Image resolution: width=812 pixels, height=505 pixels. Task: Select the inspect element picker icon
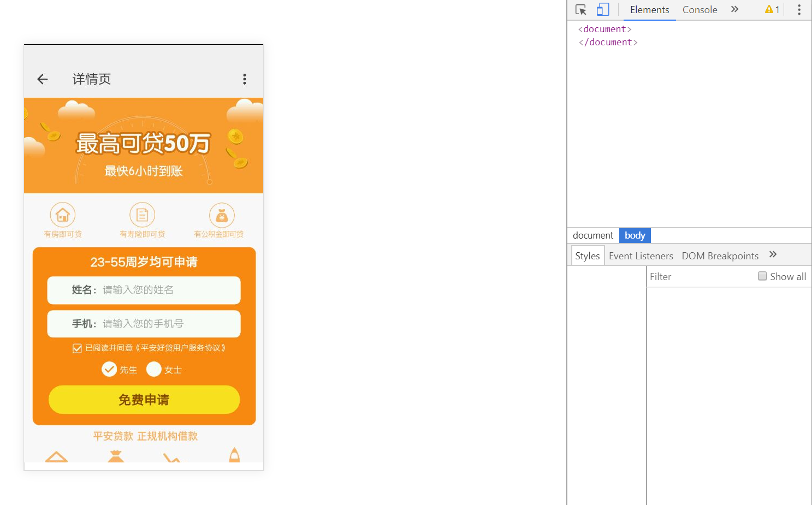tap(580, 9)
